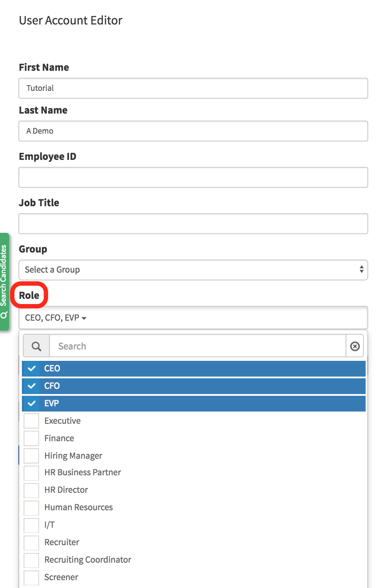The image size is (377, 588).
Task: Uncheck the CEO role
Action: [x=31, y=368]
